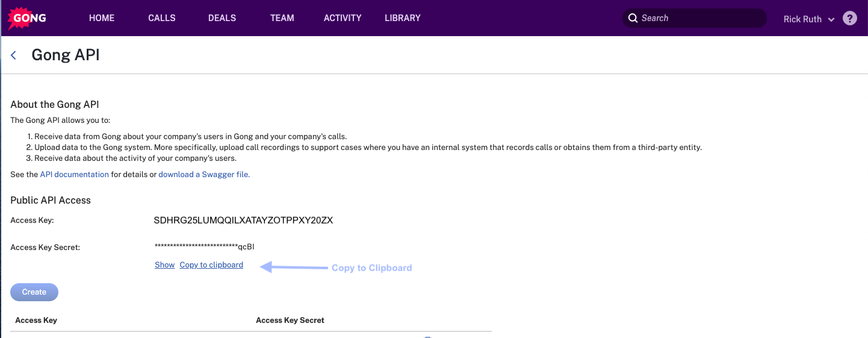Click the Gong logo
Viewport: 868px width, 338px height.
(26, 18)
